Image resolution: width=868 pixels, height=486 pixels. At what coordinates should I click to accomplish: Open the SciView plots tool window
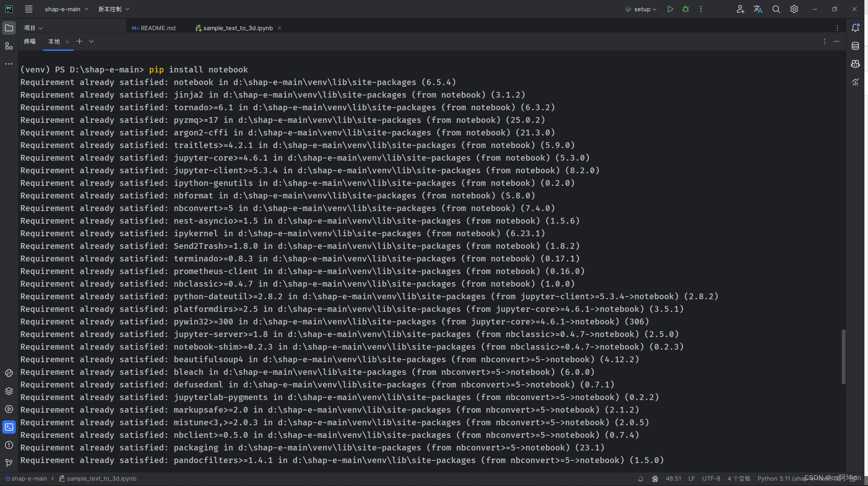[x=855, y=82]
